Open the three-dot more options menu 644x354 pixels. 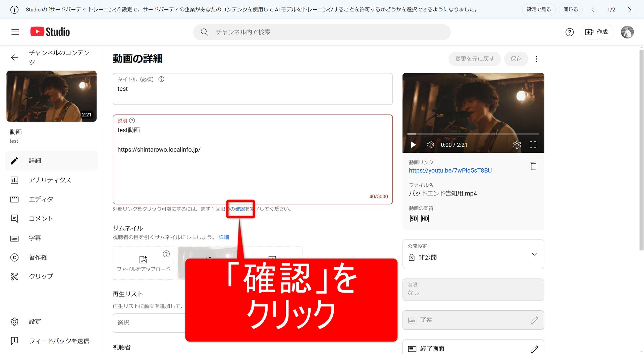click(536, 59)
